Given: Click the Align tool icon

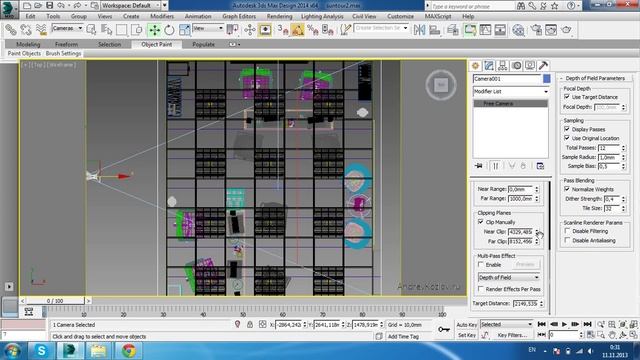Looking at the screenshot, I should tap(435, 30).
